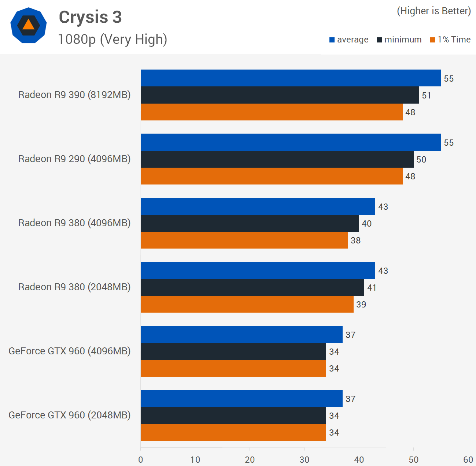Image resolution: width=476 pixels, height=466 pixels.
Task: Select the 'GeForce GTX 960 (4096MB)' label
Action: [x=70, y=351]
